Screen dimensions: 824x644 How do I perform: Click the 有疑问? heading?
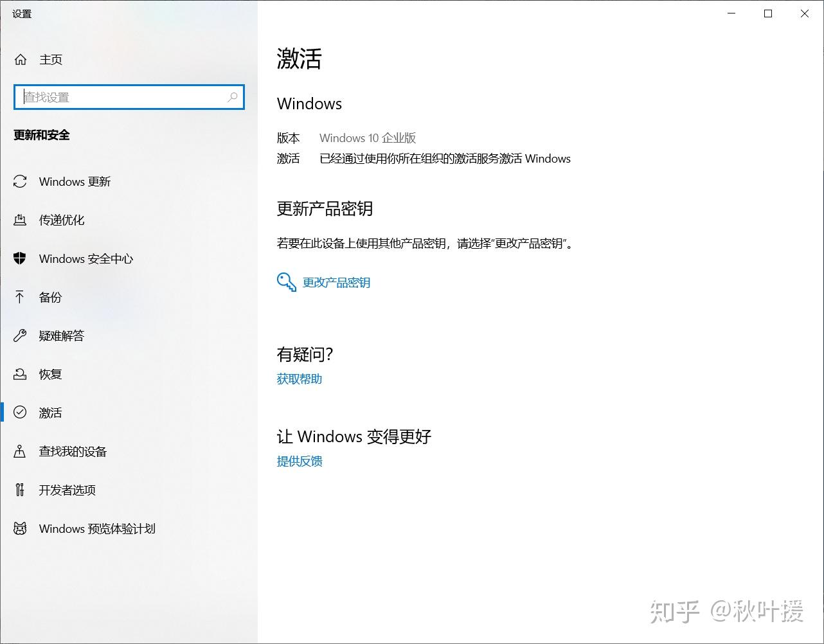tap(305, 354)
